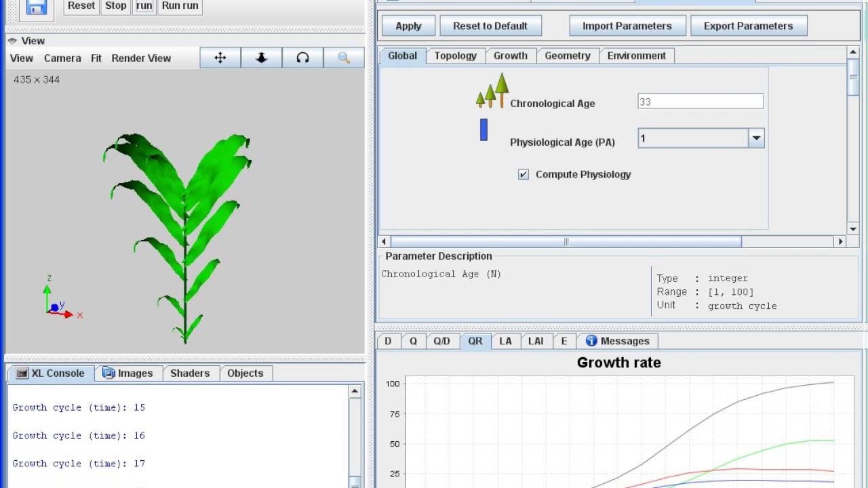Click Import Parameters button
Image resolution: width=868 pixels, height=488 pixels.
pyautogui.click(x=627, y=26)
